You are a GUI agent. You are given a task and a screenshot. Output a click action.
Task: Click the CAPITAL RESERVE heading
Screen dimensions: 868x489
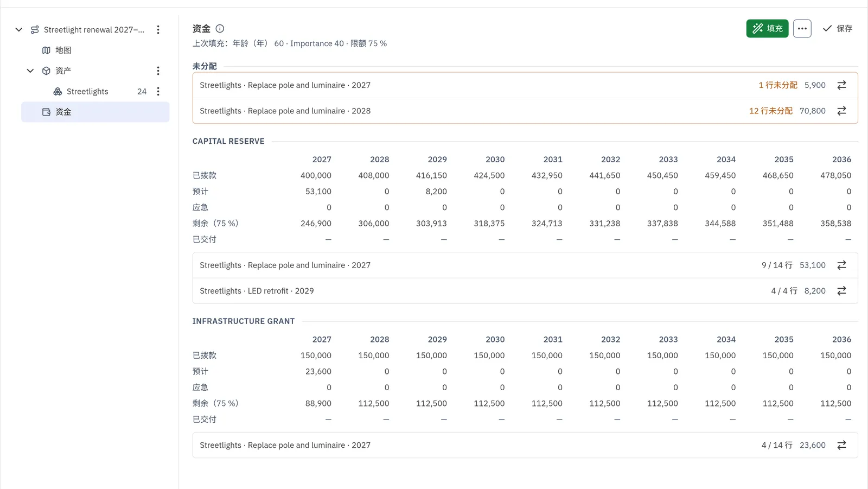tap(228, 141)
